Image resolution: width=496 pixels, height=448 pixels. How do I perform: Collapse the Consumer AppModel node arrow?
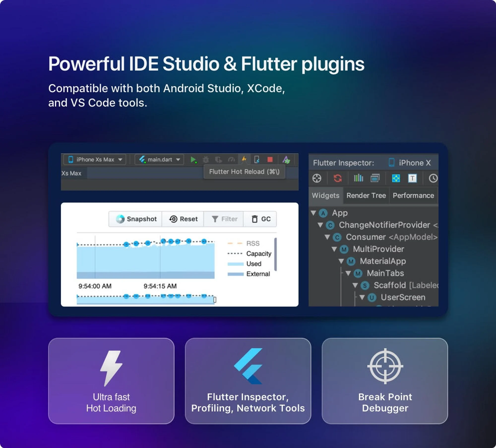[x=327, y=237]
